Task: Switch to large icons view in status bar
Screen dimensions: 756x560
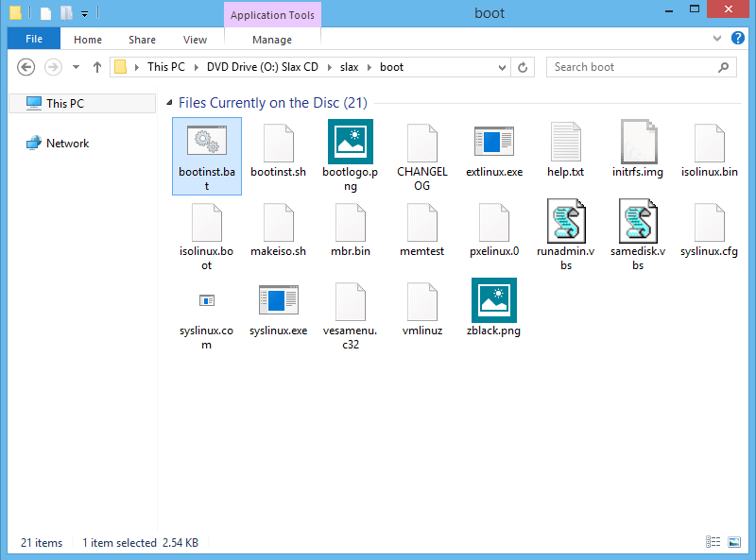Action: point(734,543)
